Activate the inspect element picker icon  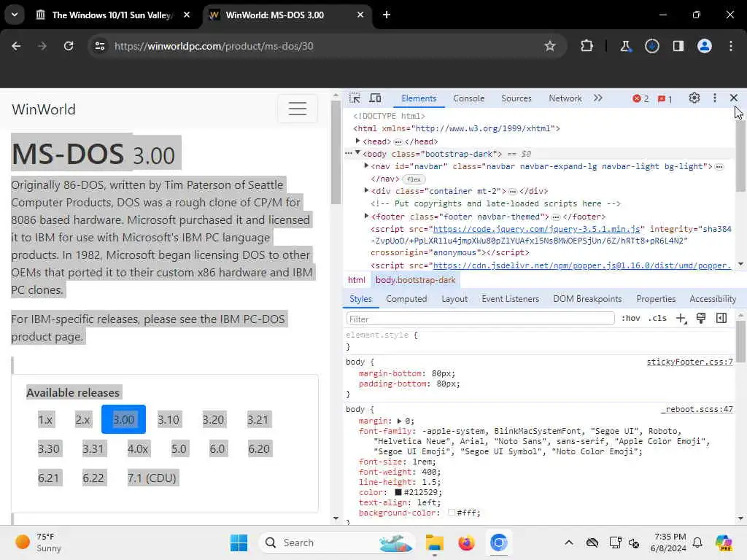point(355,98)
